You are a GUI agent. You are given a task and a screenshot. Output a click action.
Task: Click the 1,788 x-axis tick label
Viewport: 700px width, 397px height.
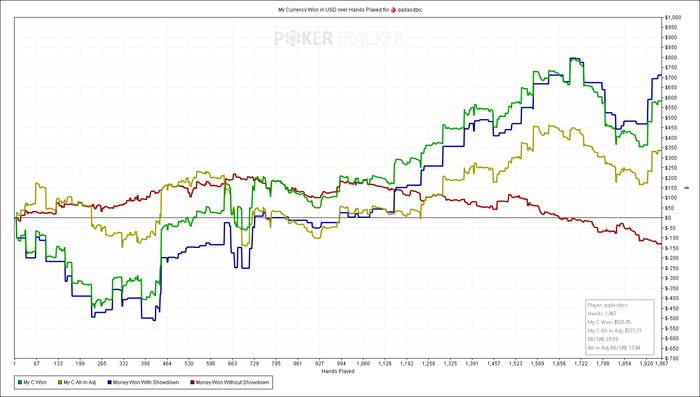click(603, 364)
